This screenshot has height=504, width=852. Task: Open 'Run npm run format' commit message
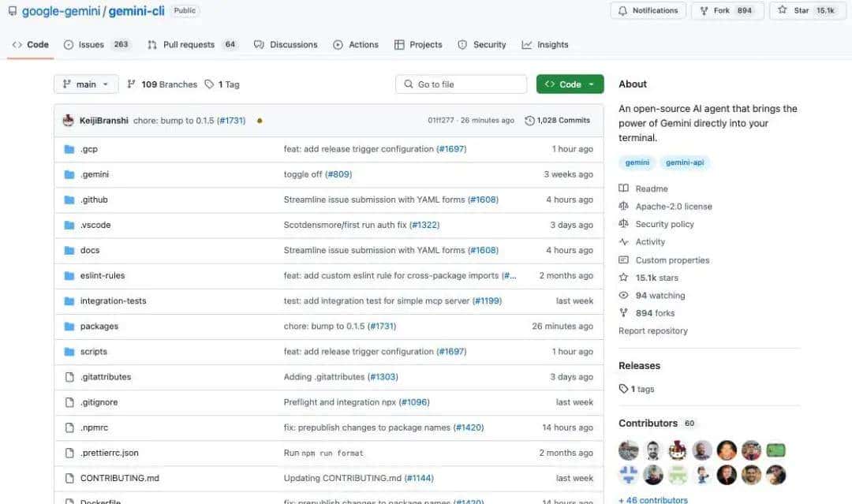coord(323,453)
